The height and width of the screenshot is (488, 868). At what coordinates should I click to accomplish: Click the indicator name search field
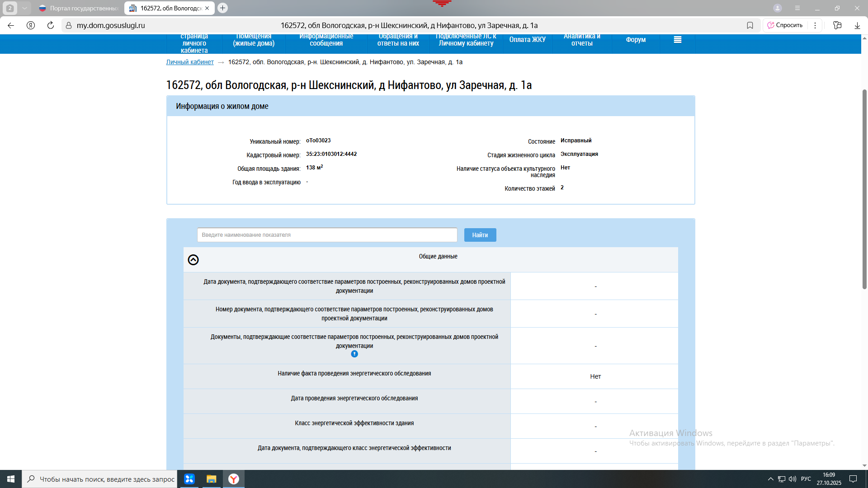(x=327, y=235)
